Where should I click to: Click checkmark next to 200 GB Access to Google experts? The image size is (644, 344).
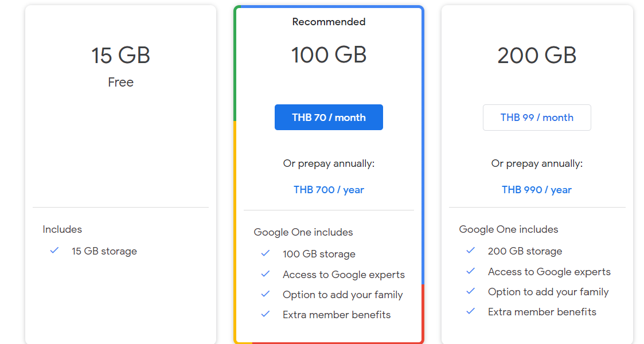click(471, 271)
